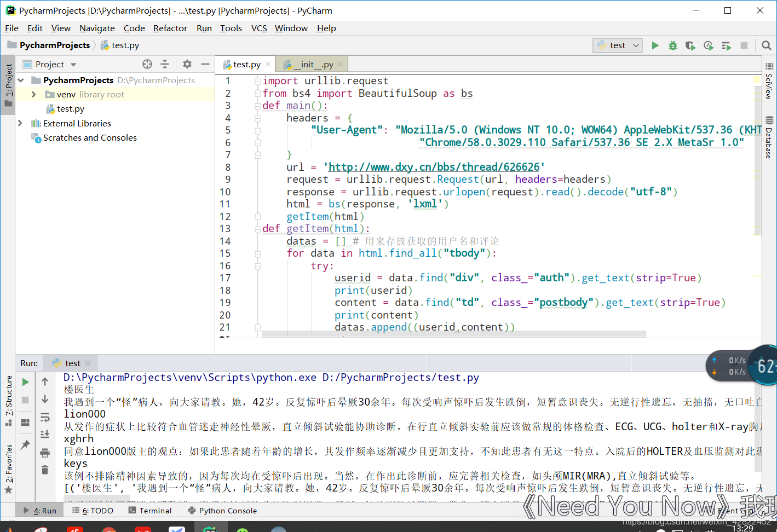
Task: Clear all Run output
Action: point(45,470)
